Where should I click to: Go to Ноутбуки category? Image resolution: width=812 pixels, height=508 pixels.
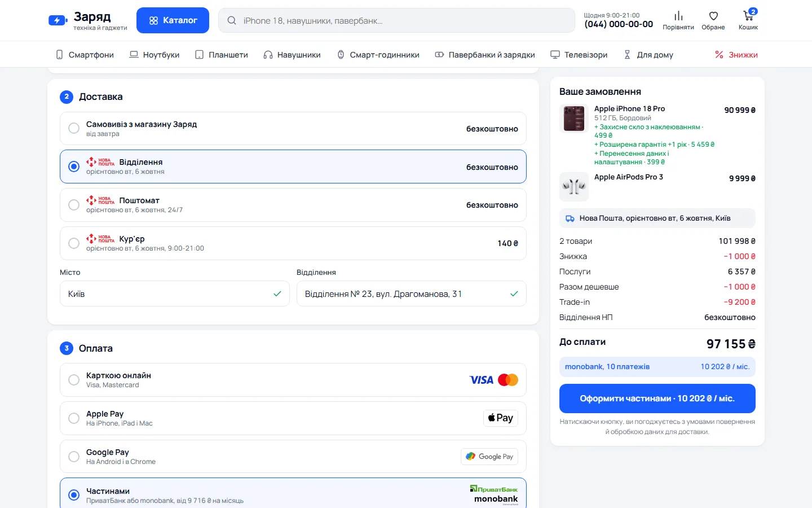point(155,55)
